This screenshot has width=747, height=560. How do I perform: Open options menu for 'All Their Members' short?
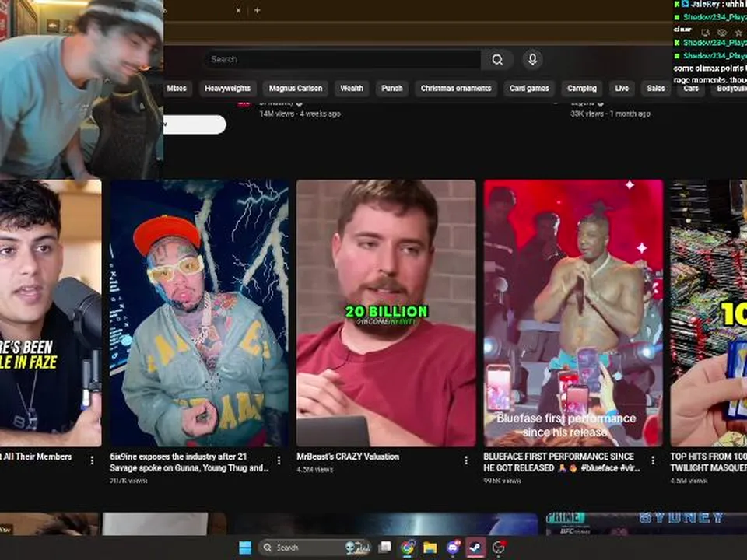[92, 460]
